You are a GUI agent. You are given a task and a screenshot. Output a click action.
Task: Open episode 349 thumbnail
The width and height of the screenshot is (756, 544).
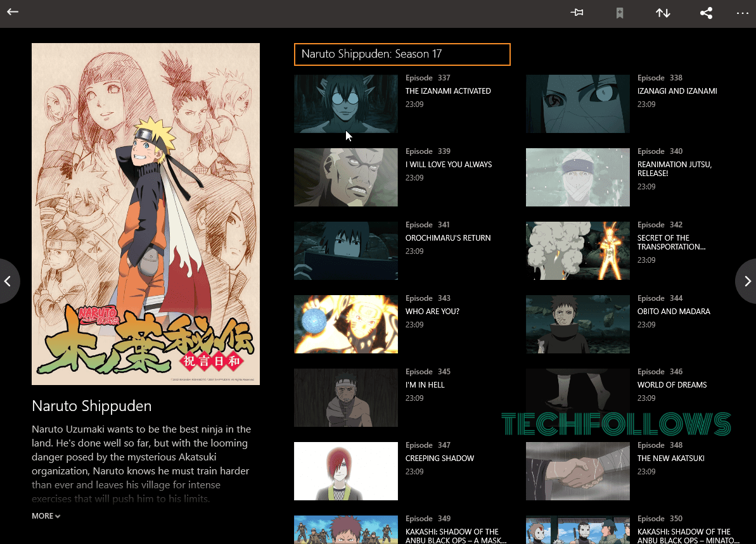pos(346,529)
